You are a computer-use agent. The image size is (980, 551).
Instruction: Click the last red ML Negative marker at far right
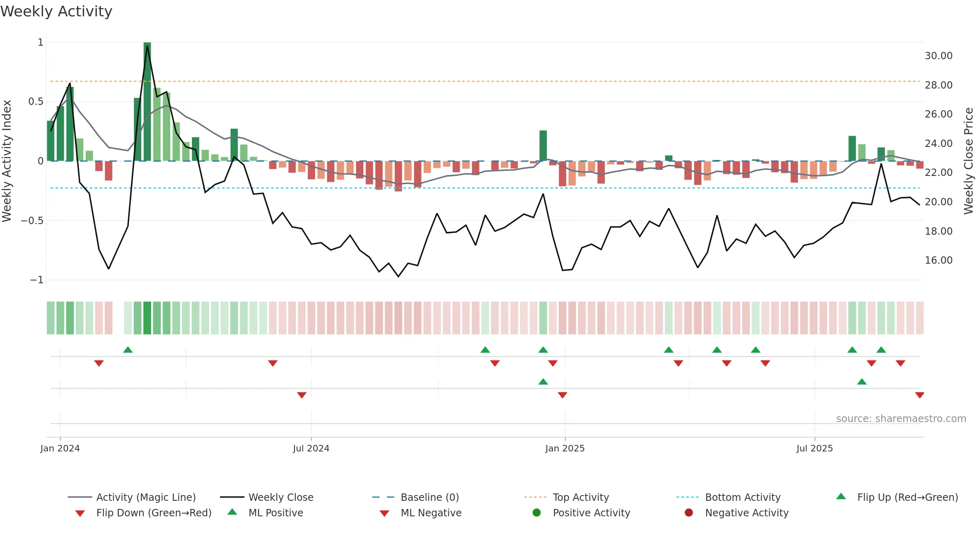tap(920, 395)
